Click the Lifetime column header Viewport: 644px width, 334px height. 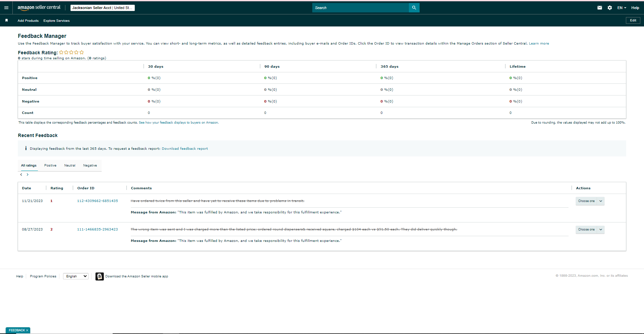click(518, 67)
